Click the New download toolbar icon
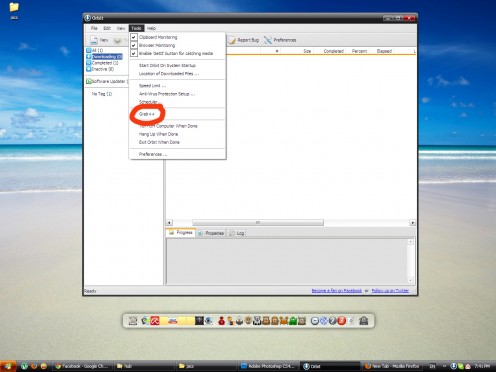Screen dimensions: 496x372 click(x=94, y=40)
